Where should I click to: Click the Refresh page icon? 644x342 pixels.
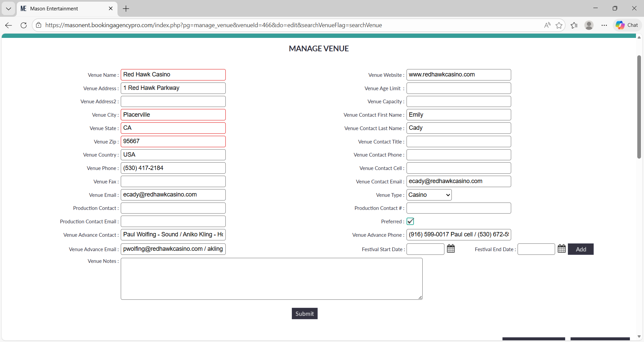click(23, 25)
